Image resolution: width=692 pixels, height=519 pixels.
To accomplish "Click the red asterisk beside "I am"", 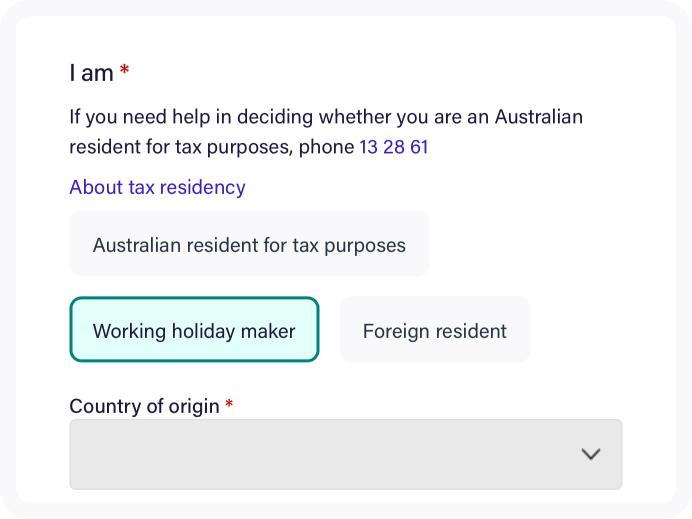I will pos(124,72).
